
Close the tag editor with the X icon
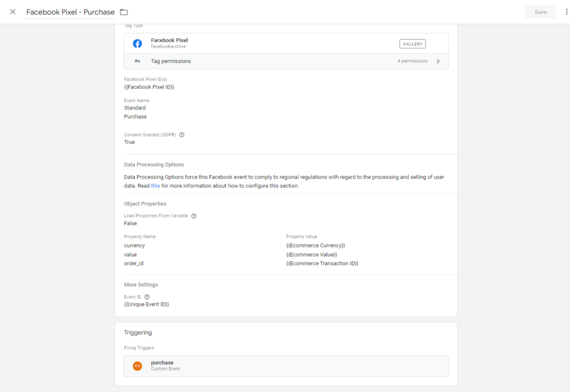(13, 12)
